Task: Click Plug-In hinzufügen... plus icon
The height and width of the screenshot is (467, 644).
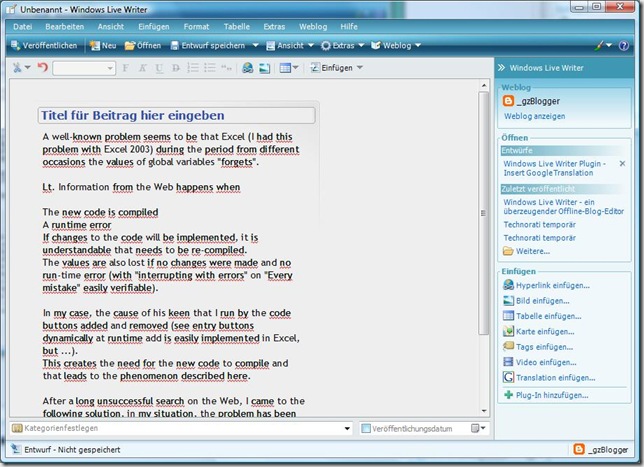Action: coord(508,395)
